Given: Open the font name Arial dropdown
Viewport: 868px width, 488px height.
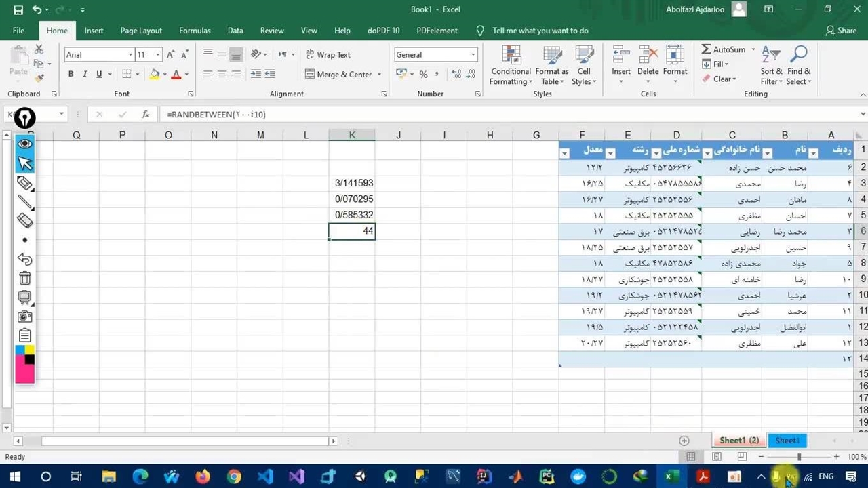Looking at the screenshot, I should click(130, 55).
